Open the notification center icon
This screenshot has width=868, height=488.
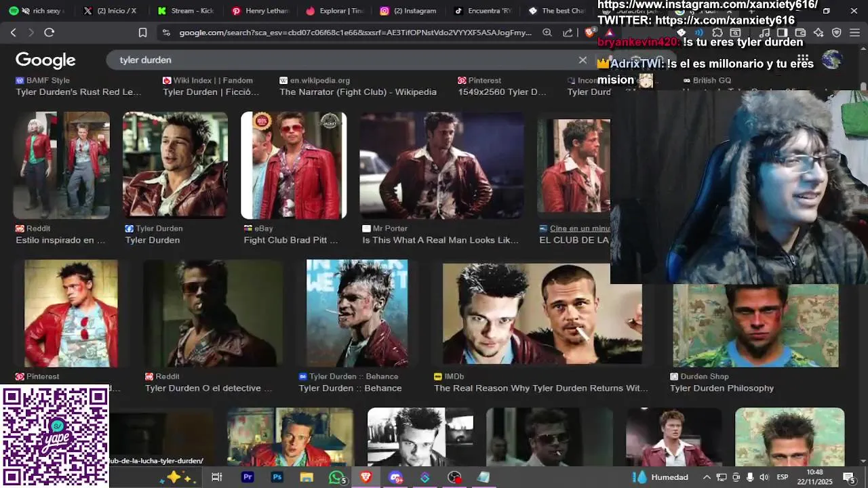tap(849, 477)
